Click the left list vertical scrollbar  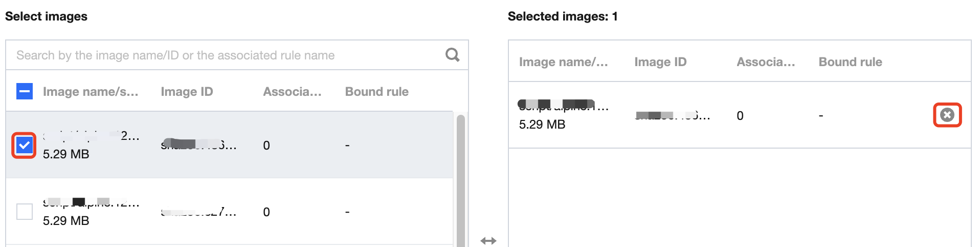coord(460,179)
